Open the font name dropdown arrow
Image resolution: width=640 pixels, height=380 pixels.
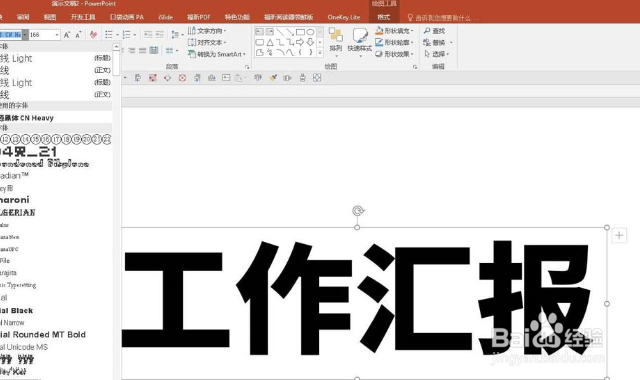pyautogui.click(x=25, y=35)
